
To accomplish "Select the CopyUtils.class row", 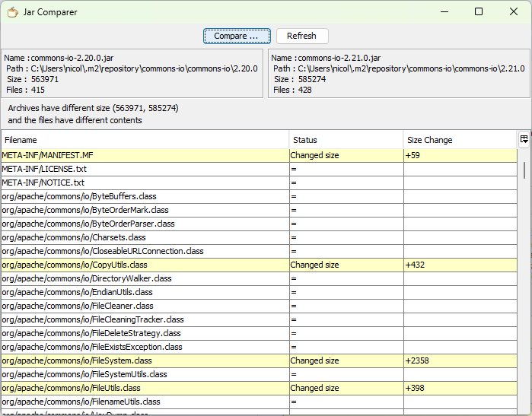I will (145, 265).
